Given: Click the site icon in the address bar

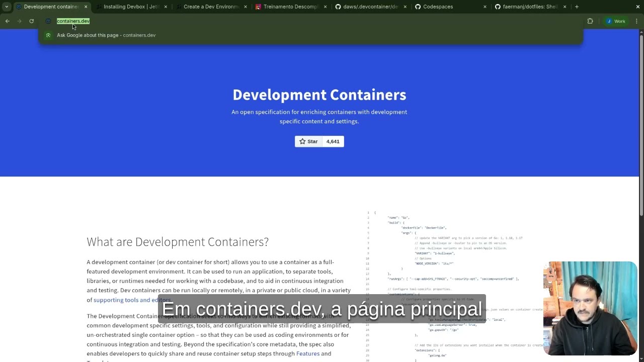Looking at the screenshot, I should (x=48, y=21).
